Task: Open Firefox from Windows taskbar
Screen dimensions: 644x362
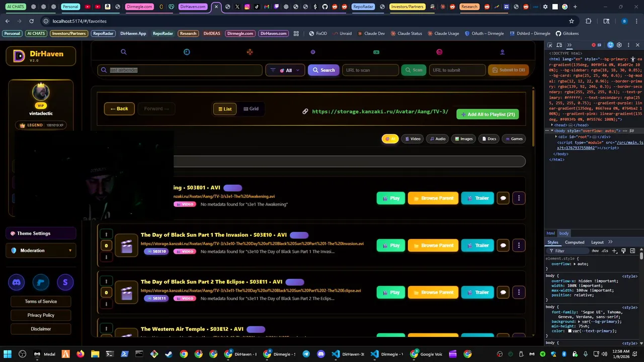Action: [x=80, y=354]
